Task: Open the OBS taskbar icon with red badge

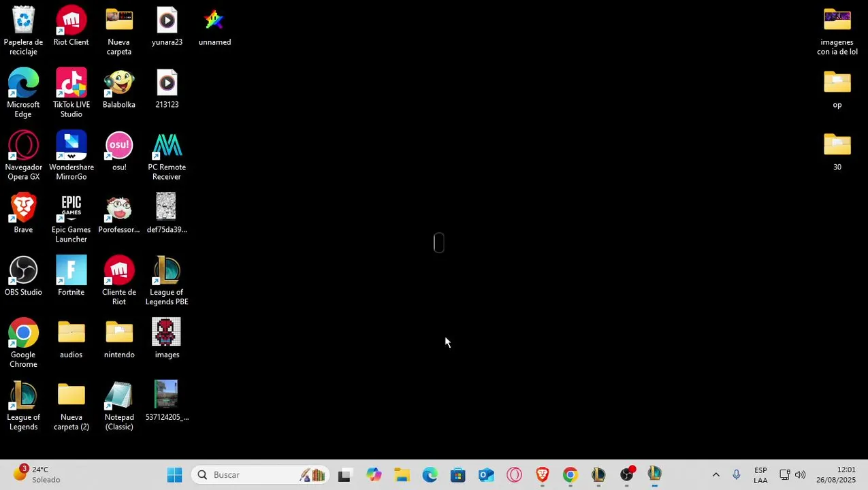Action: pos(627,475)
